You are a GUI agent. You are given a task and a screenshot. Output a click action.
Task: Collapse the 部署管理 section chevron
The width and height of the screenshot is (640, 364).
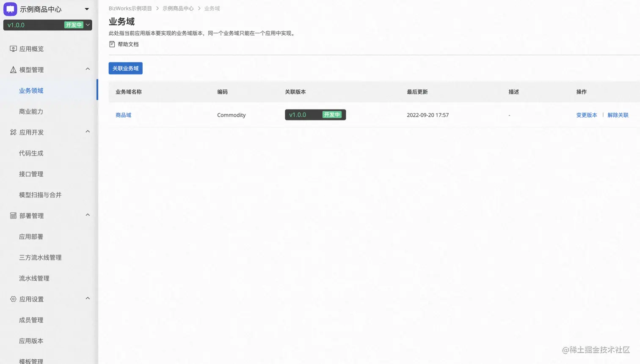(x=88, y=215)
